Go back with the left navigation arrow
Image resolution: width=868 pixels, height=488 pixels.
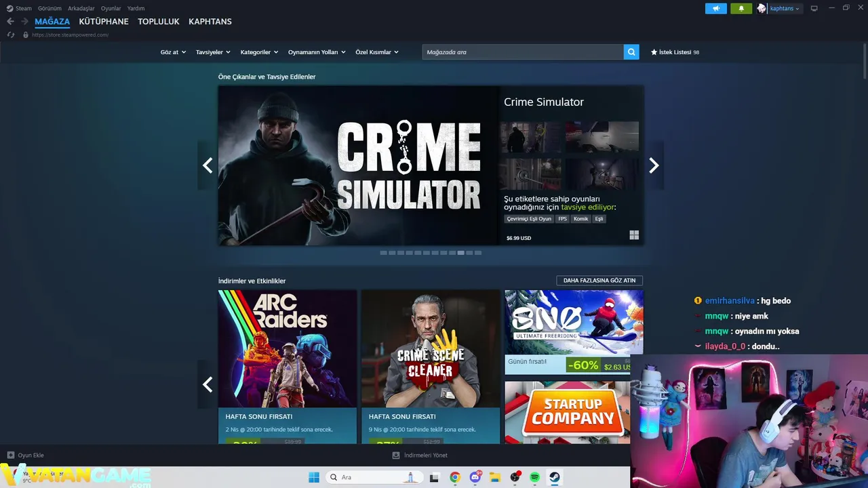click(10, 22)
